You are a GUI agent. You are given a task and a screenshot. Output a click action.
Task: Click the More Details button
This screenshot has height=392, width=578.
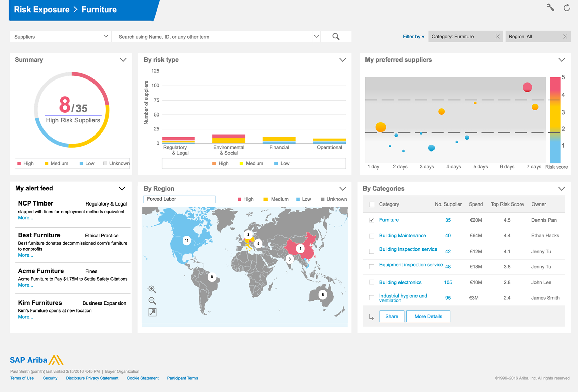428,316
